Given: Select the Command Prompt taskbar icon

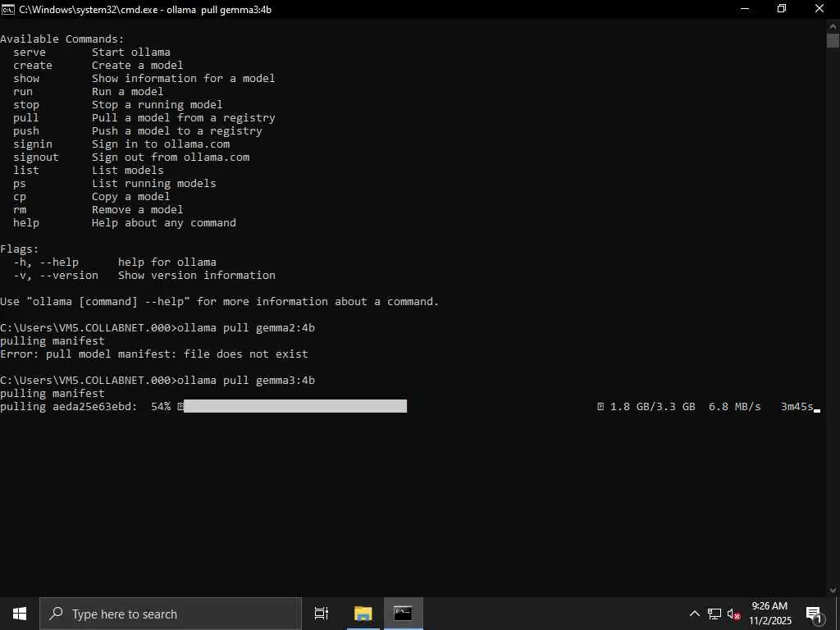Looking at the screenshot, I should (x=403, y=614).
